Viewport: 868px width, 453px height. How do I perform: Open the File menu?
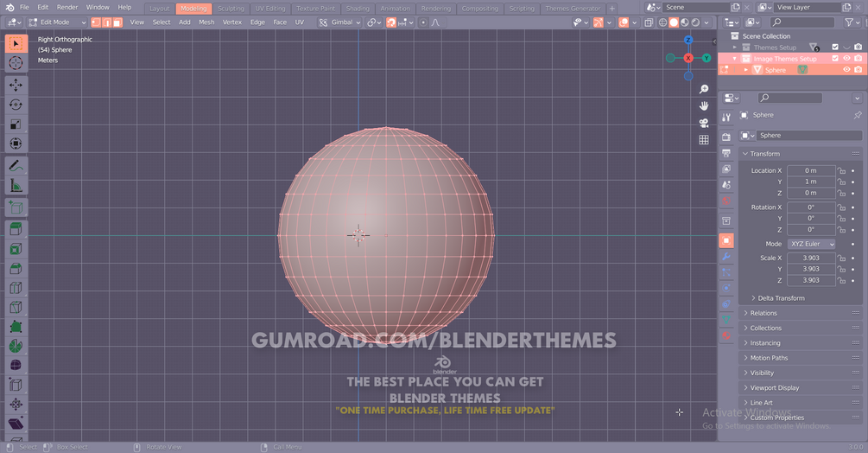(24, 7)
